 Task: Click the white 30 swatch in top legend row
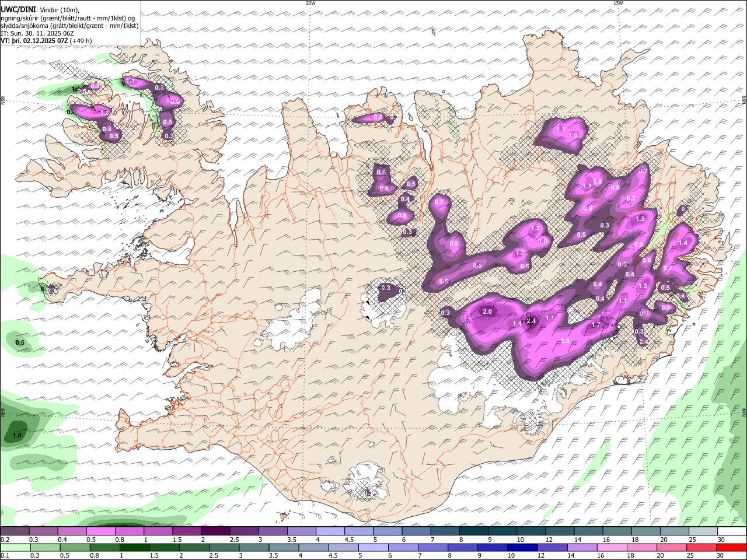click(x=732, y=531)
